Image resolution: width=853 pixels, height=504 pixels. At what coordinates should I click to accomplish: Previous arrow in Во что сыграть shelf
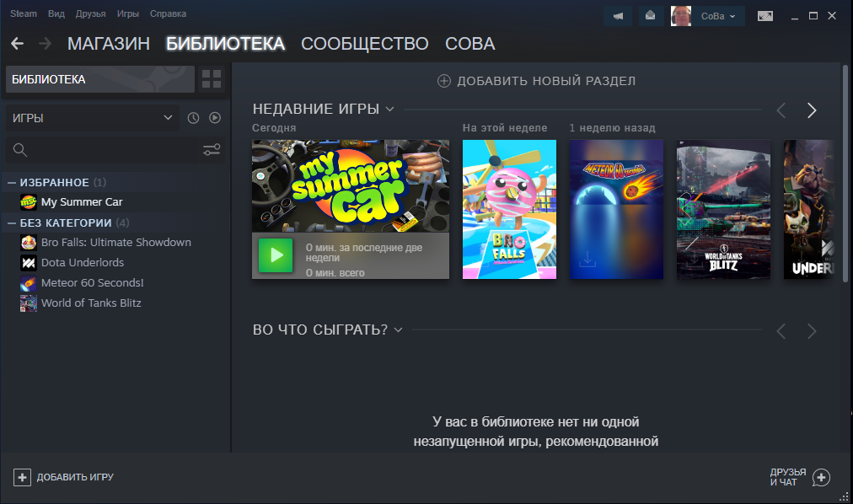click(x=781, y=331)
